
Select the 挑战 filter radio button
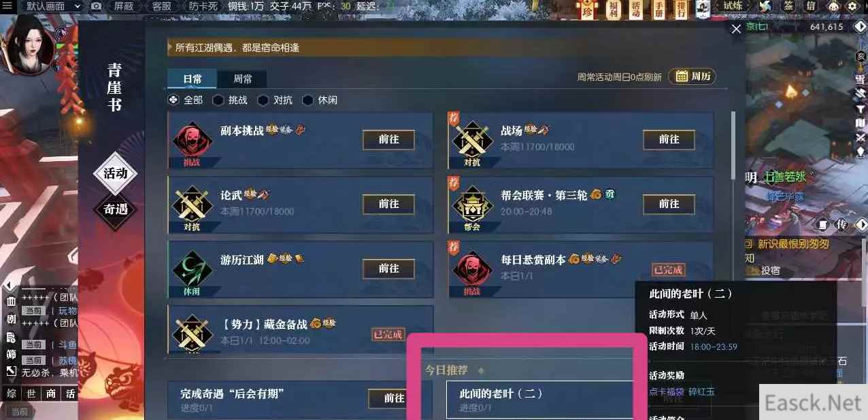coord(230,100)
